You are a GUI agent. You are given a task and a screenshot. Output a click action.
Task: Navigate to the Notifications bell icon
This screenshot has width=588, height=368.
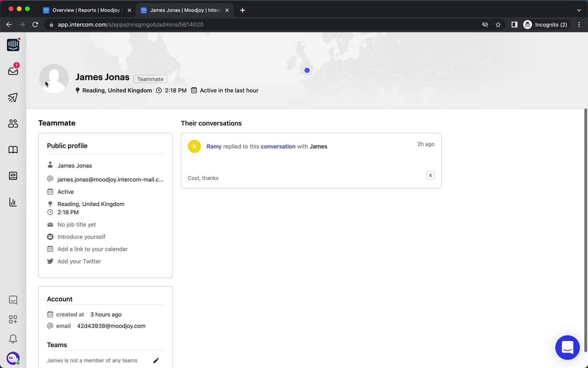click(x=13, y=339)
